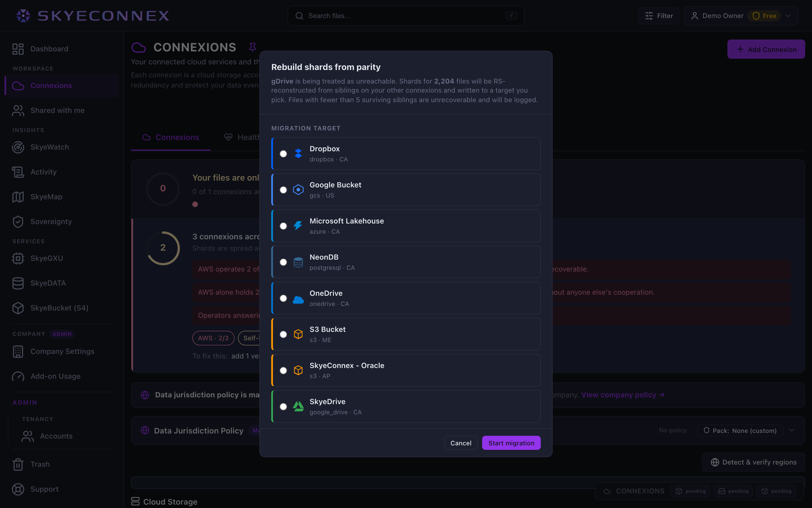Image resolution: width=812 pixels, height=508 pixels.
Task: Click the SkyeDATA database icon
Action: click(x=18, y=283)
